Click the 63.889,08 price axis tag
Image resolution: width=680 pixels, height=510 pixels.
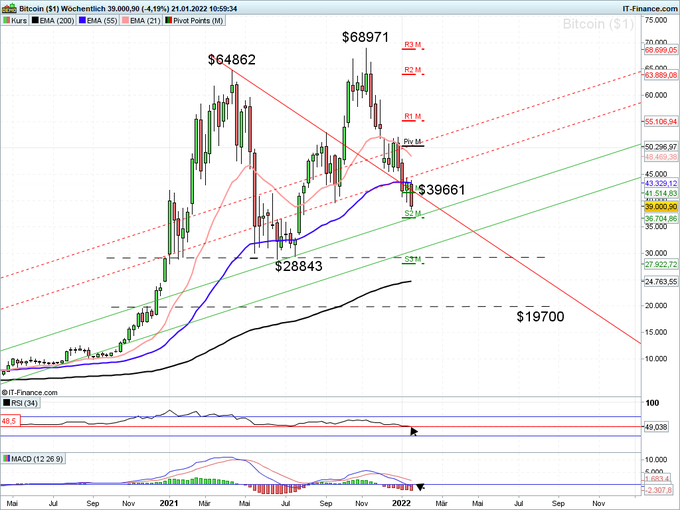point(661,75)
